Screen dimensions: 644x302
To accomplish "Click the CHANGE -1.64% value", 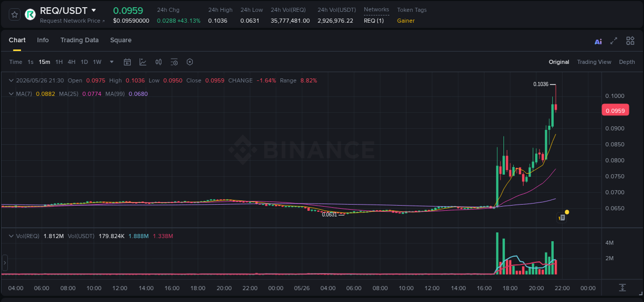I will tap(266, 80).
